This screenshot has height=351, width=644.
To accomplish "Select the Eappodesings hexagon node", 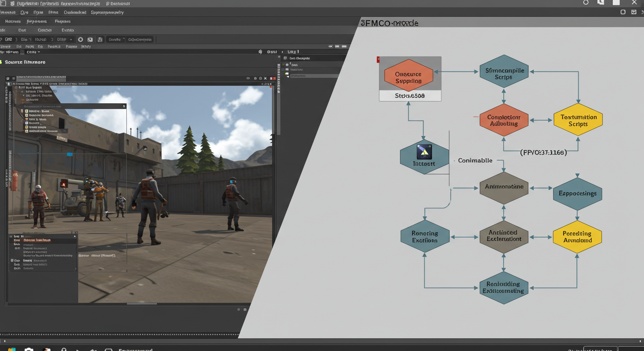I will [x=578, y=194].
